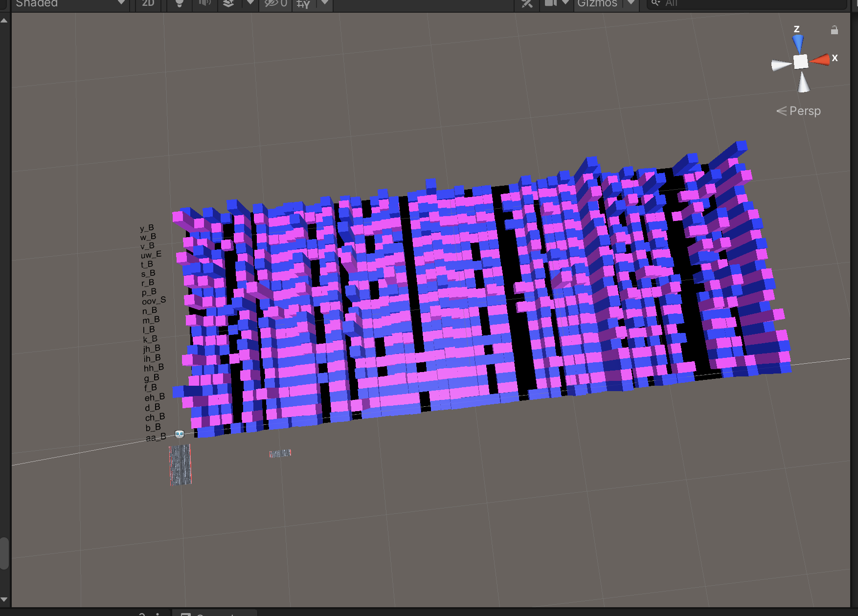Viewport: 858px width, 616px height.
Task: Expand the grid options dropdown arrow
Action: coord(324,3)
